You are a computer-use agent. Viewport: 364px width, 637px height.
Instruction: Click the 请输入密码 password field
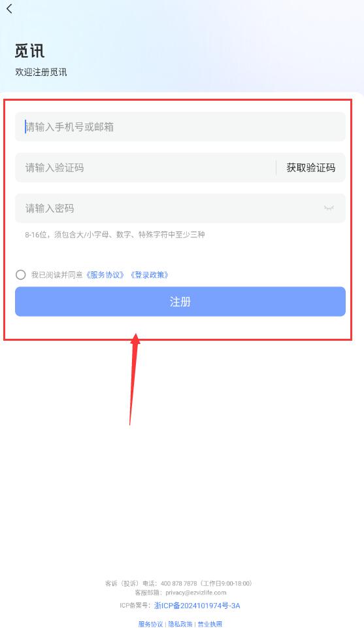pyautogui.click(x=180, y=208)
